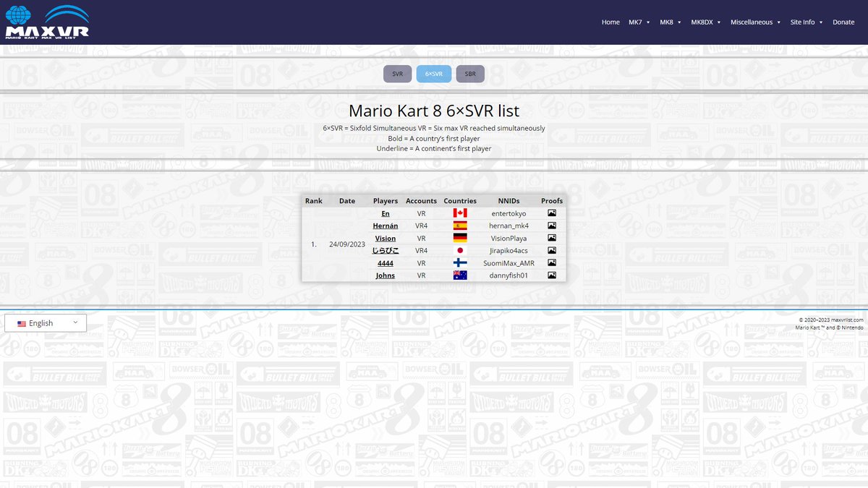Select the NNID dannyfish01

(509, 275)
